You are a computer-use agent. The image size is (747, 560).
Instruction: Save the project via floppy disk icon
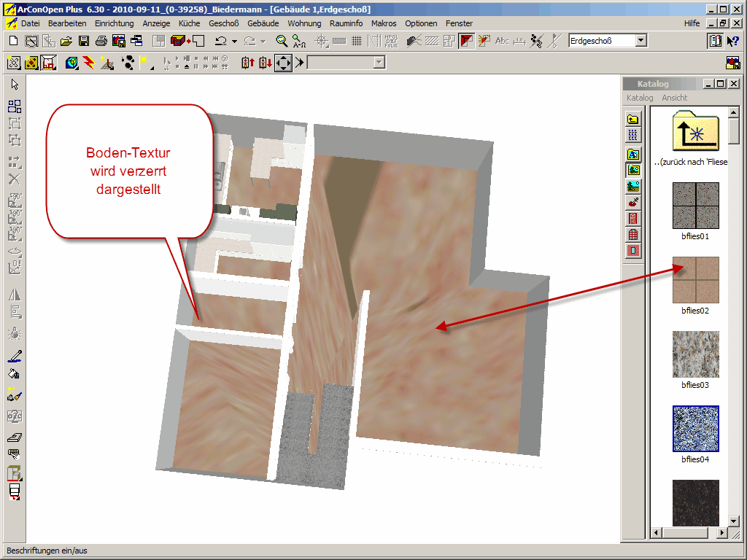pyautogui.click(x=83, y=41)
